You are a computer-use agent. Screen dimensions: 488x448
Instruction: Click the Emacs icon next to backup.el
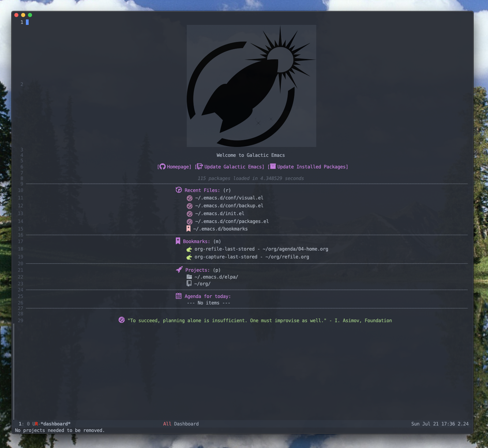click(189, 206)
